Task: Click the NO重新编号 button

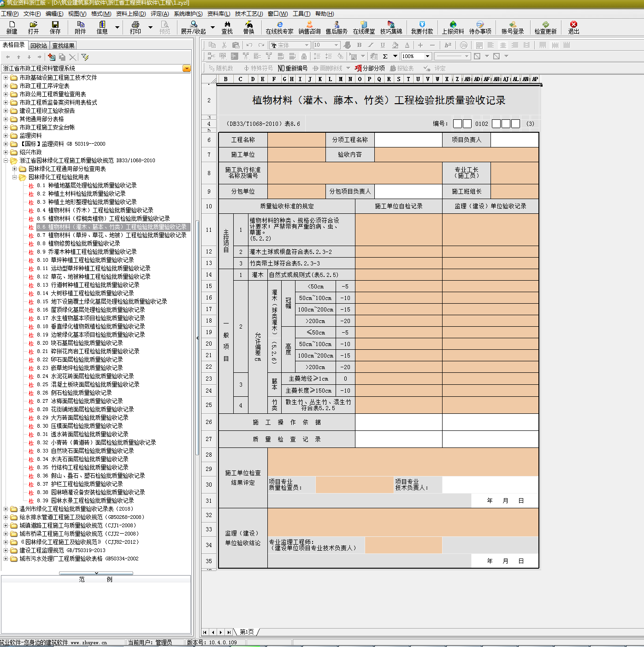Action: [292, 68]
